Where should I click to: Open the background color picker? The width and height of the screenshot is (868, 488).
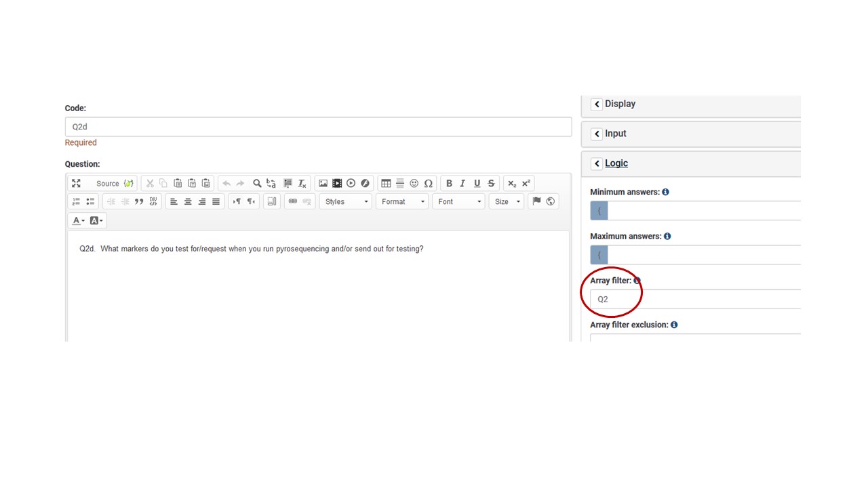point(96,220)
